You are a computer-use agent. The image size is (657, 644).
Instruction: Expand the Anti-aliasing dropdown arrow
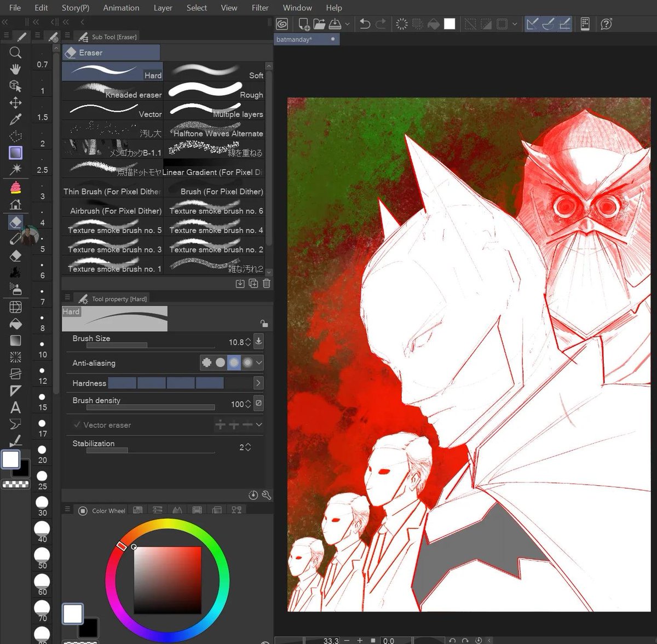259,363
